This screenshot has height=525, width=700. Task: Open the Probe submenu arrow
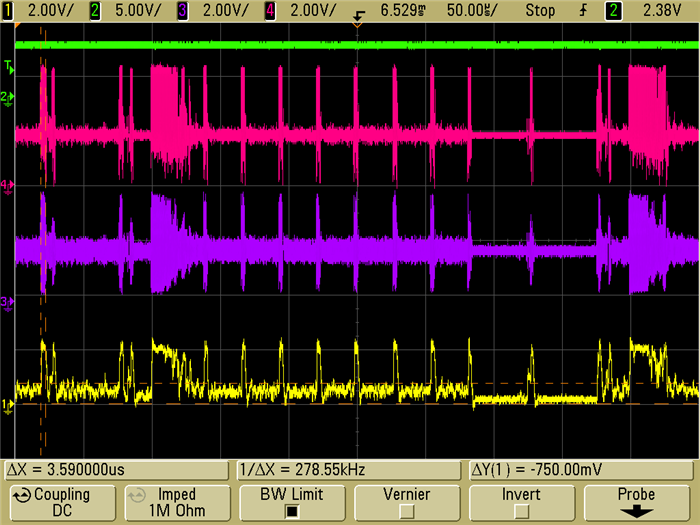pos(636,512)
